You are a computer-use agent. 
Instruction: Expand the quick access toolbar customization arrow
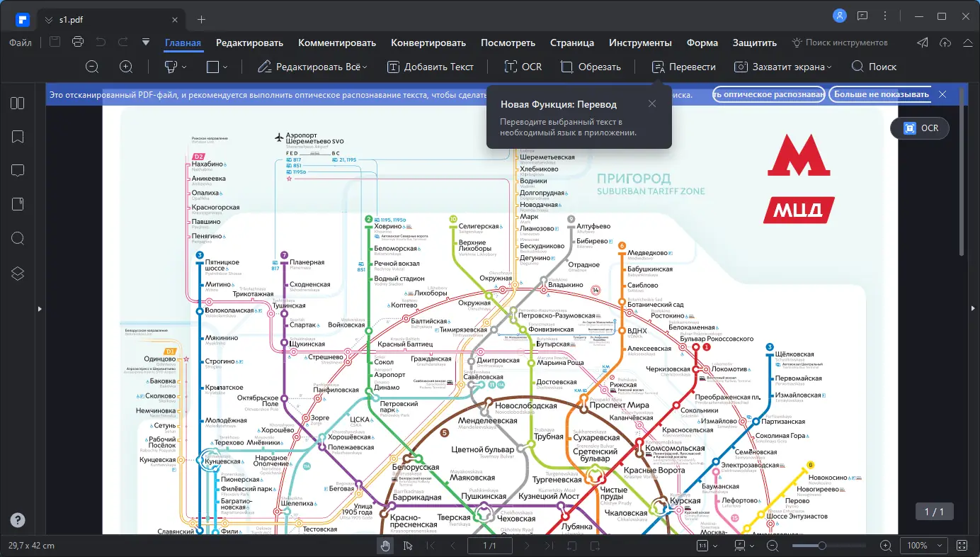pos(146,43)
